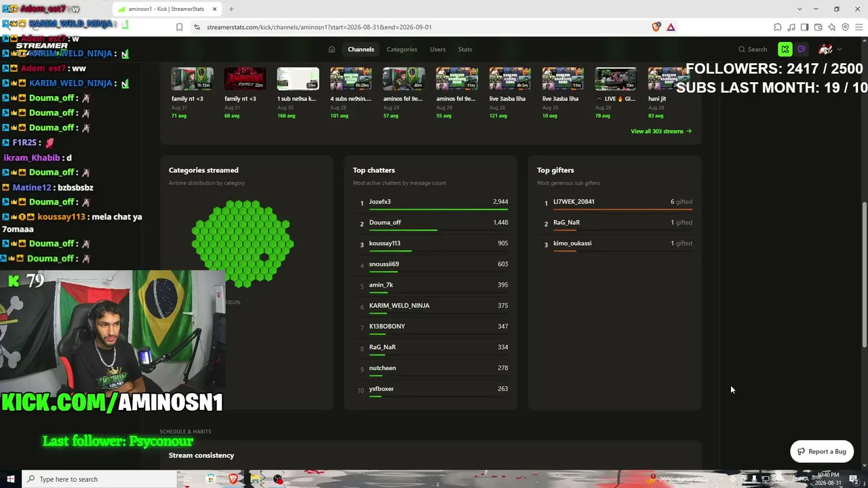Click the taskbar clock showing 10:40 PM

click(829, 479)
